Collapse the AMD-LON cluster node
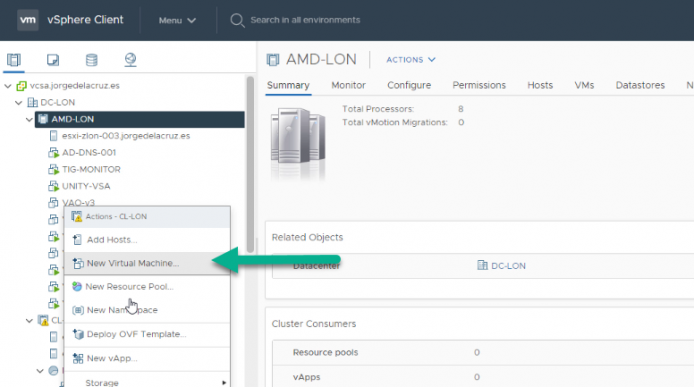The height and width of the screenshot is (387, 694). pos(29,120)
